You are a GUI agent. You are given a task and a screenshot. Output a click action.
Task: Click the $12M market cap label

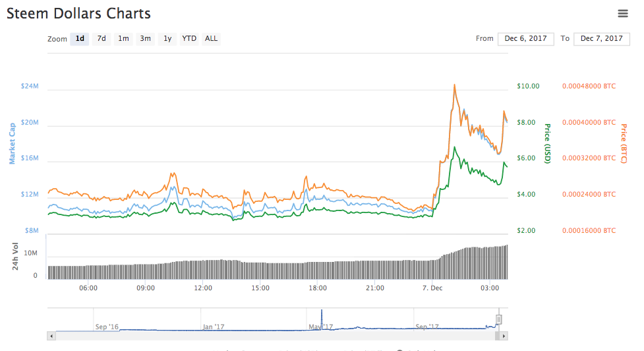(30, 194)
